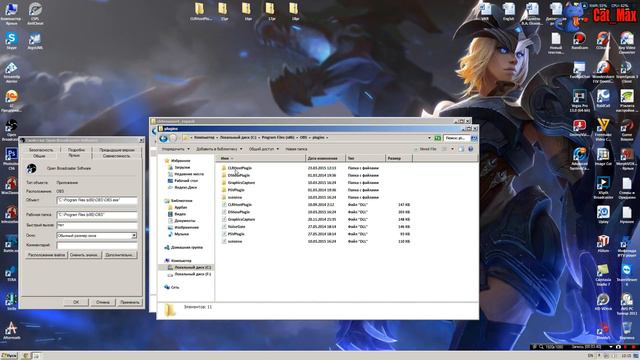Toggle the Explorer preview pane icon

click(x=461, y=149)
